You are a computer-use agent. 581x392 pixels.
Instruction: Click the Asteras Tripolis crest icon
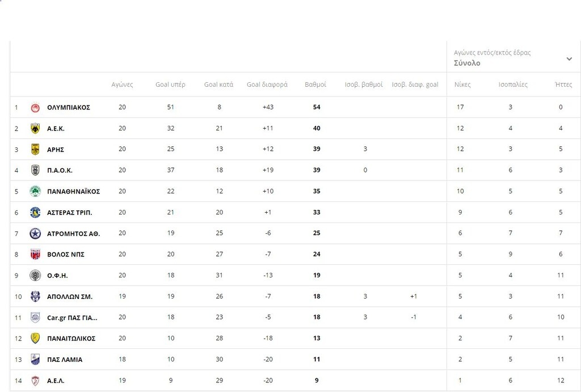coord(35,212)
